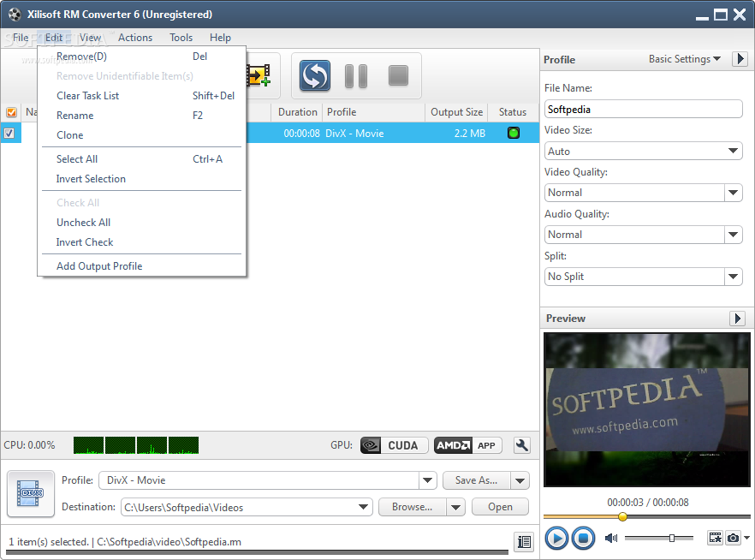Click the Browse... button
Viewport: 755px width, 560px height.
tap(413, 507)
